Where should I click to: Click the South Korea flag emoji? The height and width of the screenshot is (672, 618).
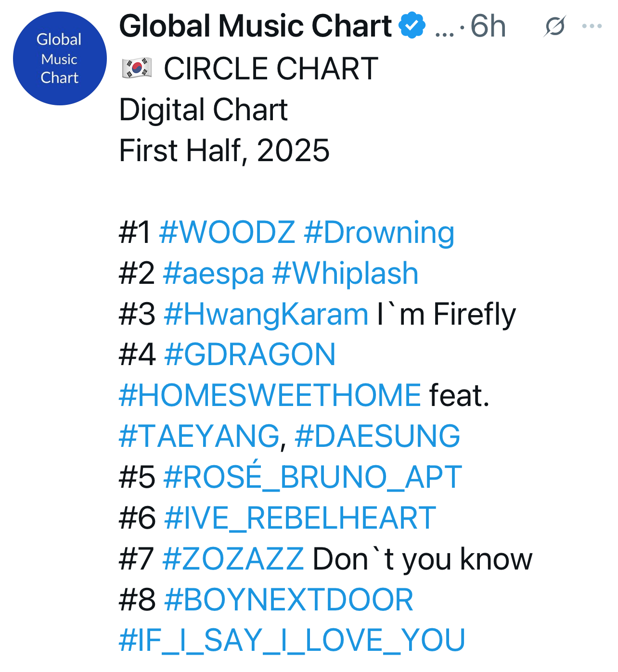click(137, 68)
